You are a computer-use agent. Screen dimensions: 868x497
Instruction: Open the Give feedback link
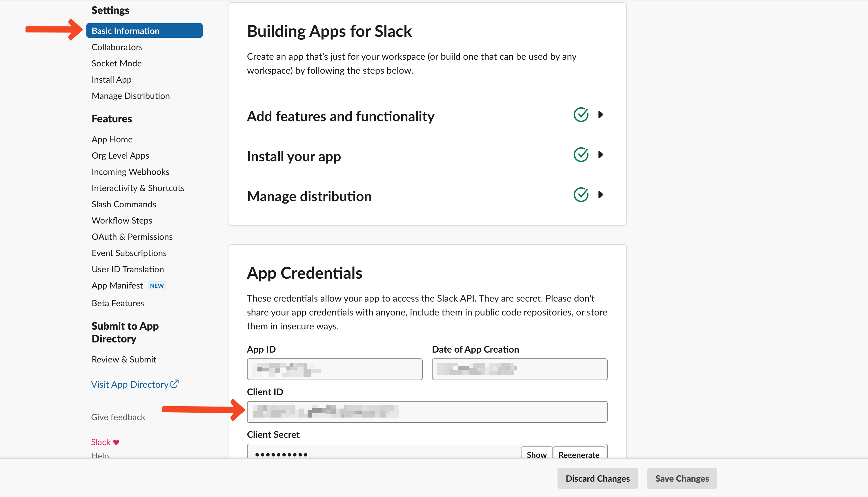118,417
